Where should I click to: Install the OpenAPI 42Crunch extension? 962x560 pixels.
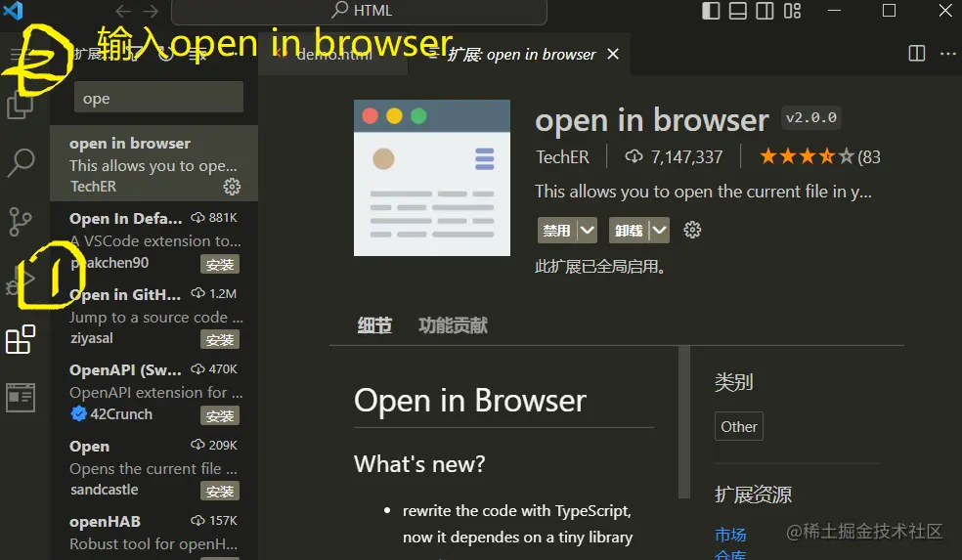pyautogui.click(x=220, y=416)
